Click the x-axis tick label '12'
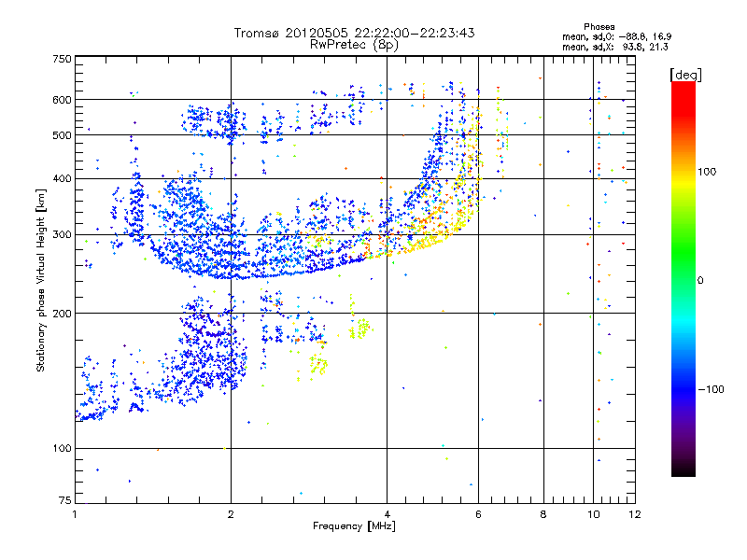Viewport: 747px width, 560px height. 635,514
